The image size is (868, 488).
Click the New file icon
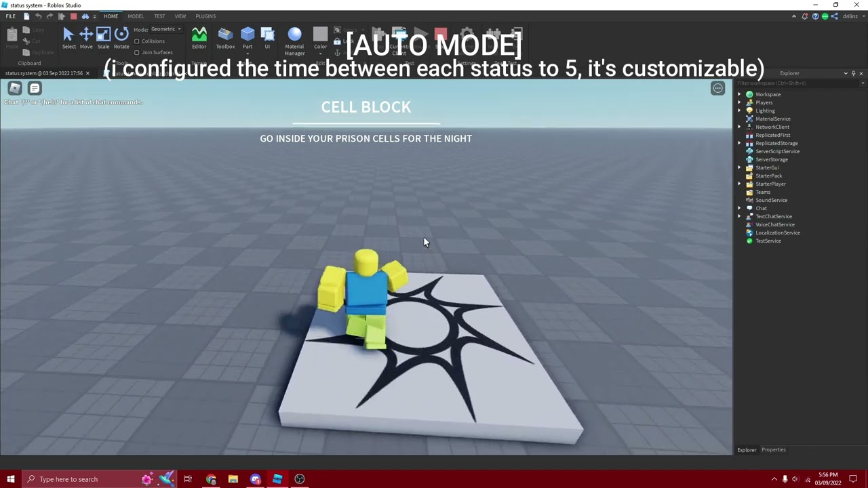coord(26,16)
